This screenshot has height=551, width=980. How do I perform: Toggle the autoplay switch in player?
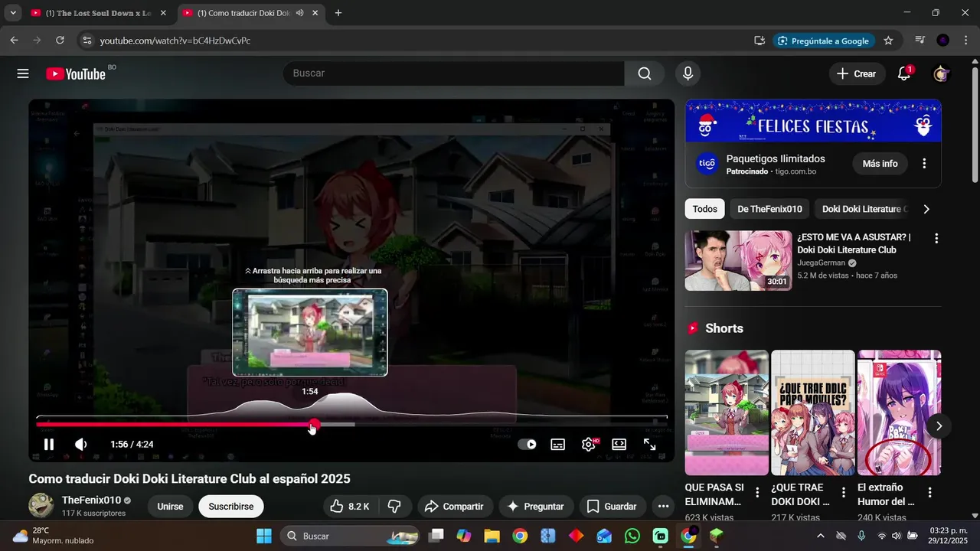pyautogui.click(x=527, y=444)
